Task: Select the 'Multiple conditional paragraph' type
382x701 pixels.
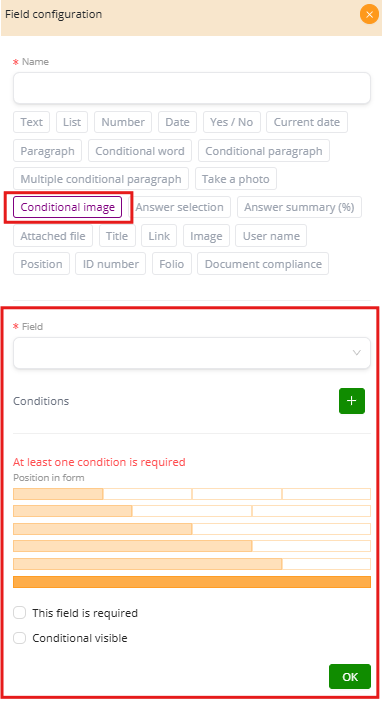Action: click(x=101, y=179)
